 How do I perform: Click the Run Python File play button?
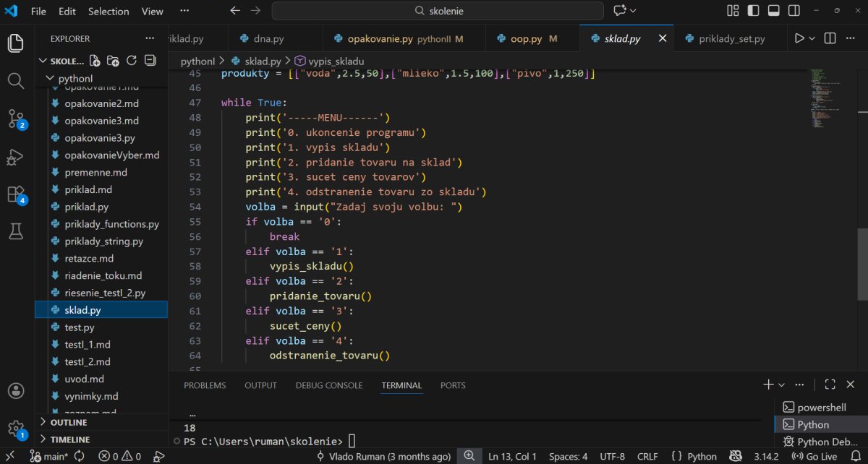click(x=799, y=38)
